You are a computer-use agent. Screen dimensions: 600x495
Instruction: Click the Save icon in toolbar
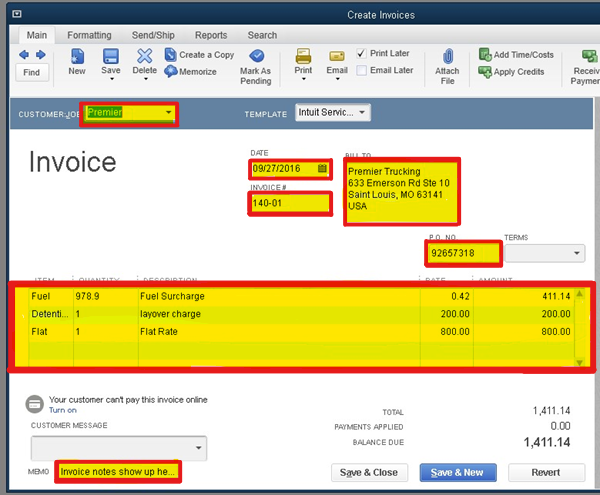tap(110, 56)
